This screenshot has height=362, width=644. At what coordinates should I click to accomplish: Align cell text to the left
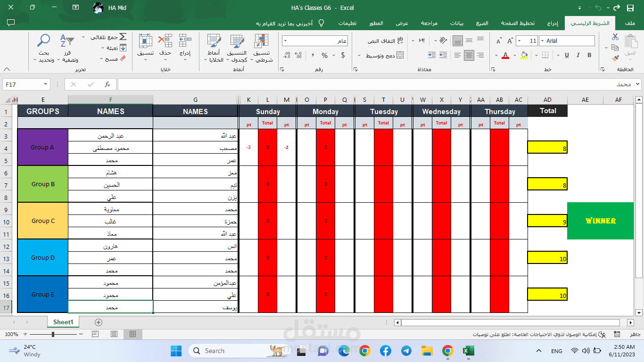(x=457, y=55)
